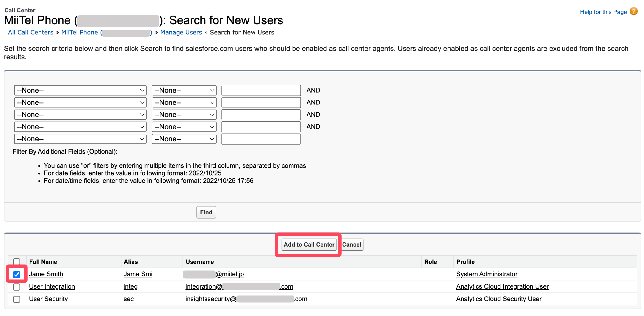Open fourth row field dropdown
644x316 pixels.
point(80,127)
